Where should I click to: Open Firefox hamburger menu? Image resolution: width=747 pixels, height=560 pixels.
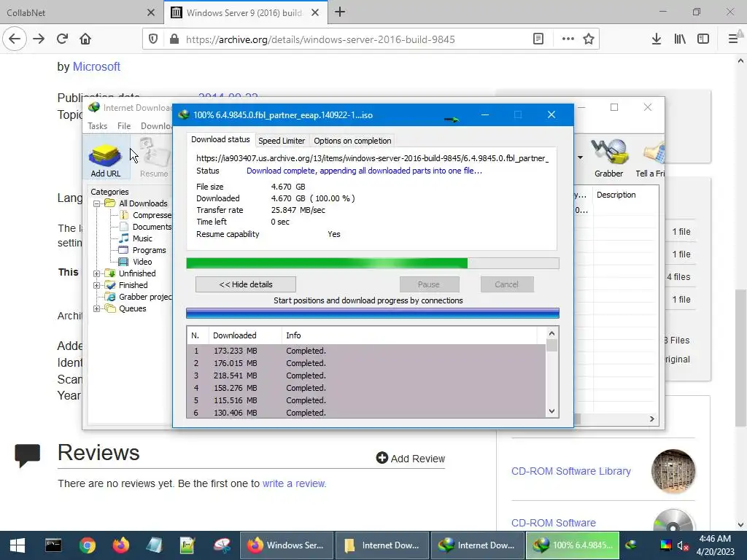pos(733,39)
